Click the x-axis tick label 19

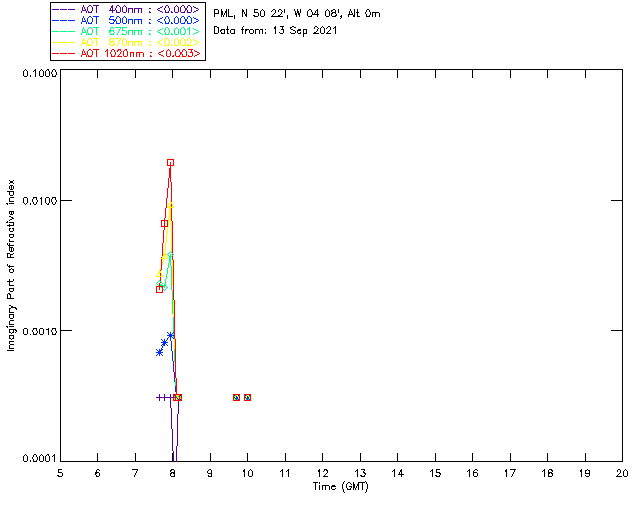[x=585, y=473]
